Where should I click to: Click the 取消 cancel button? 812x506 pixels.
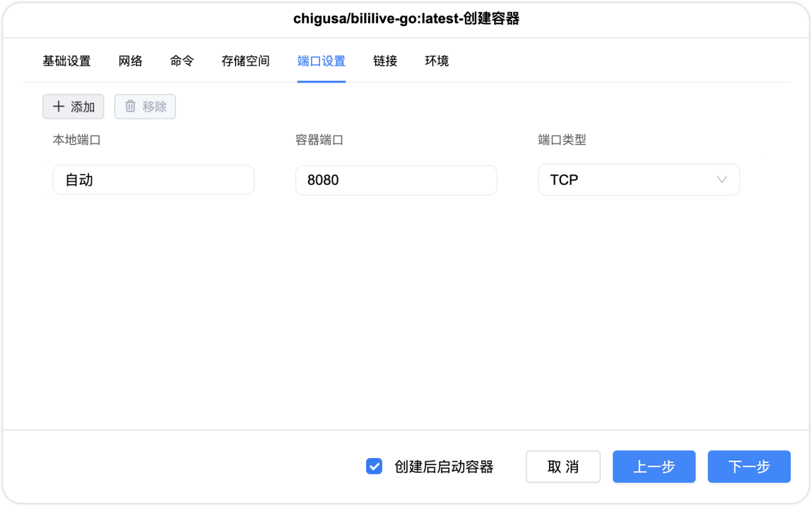coord(562,466)
